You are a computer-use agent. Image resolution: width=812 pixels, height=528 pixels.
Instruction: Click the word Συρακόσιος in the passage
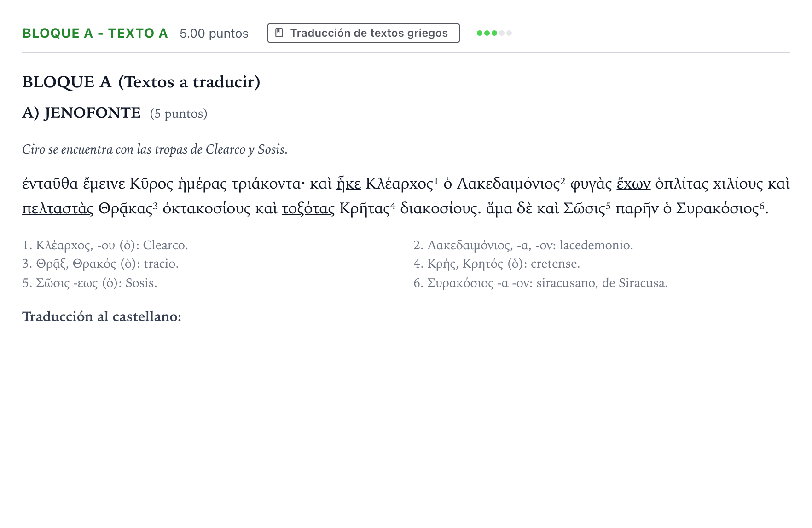click(x=717, y=208)
